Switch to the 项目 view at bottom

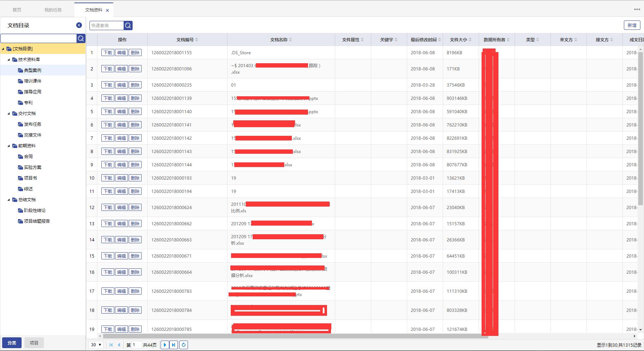tap(34, 343)
